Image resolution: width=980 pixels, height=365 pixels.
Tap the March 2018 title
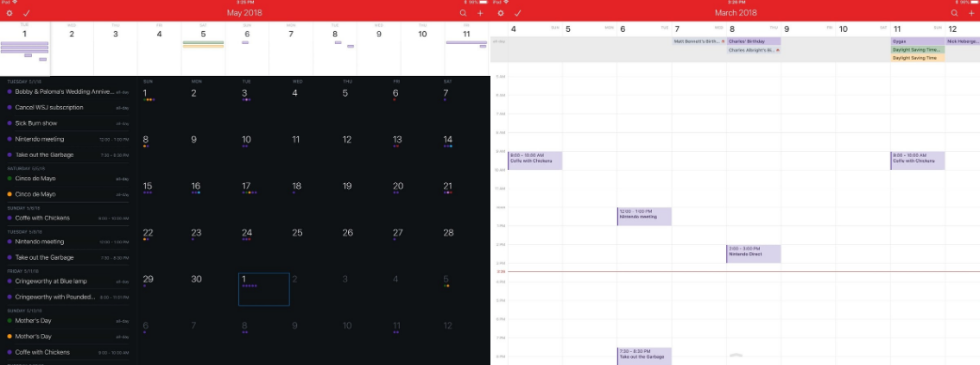[736, 13]
